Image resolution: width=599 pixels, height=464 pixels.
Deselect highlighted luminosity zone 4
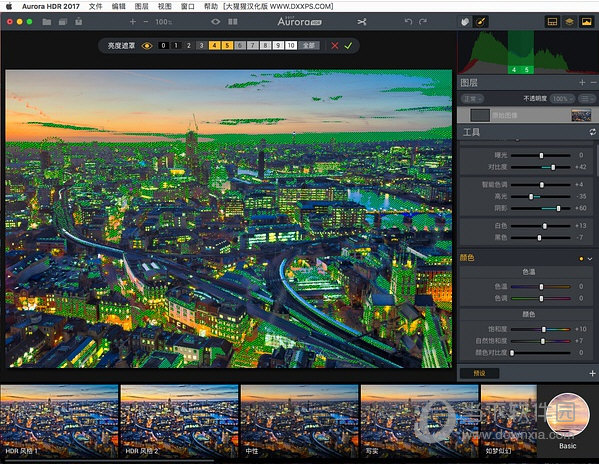pyautogui.click(x=214, y=45)
